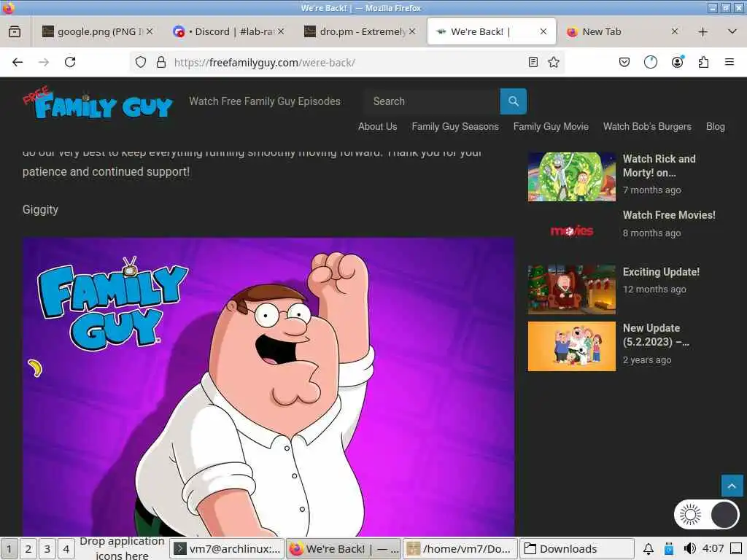Open the vm7@archlinux terminal taskbar item
The height and width of the screenshot is (560, 747).
tap(228, 549)
